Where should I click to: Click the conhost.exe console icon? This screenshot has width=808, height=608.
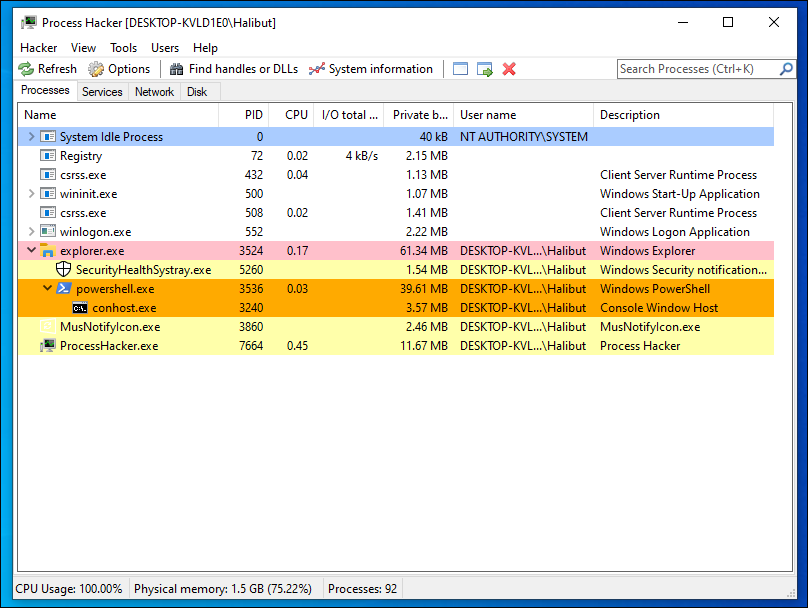[79, 308]
